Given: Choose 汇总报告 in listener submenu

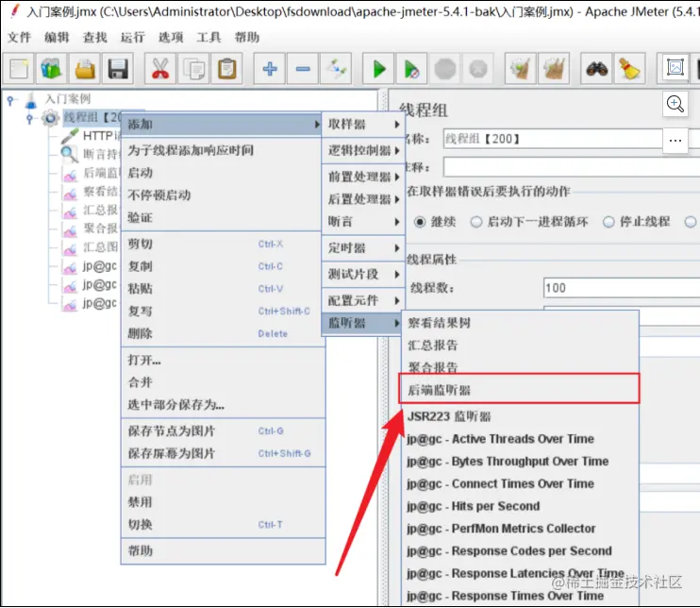Looking at the screenshot, I should (x=520, y=345).
